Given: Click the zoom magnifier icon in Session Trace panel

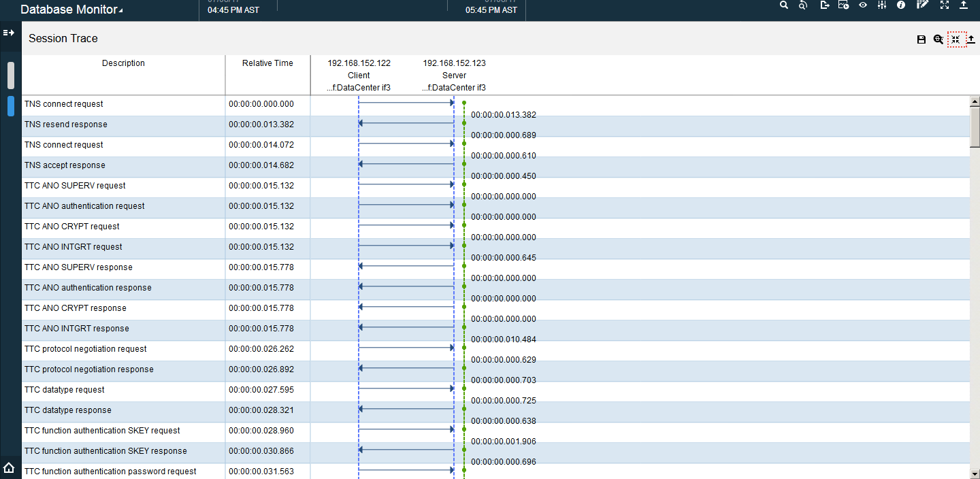Looking at the screenshot, I should pyautogui.click(x=938, y=39).
